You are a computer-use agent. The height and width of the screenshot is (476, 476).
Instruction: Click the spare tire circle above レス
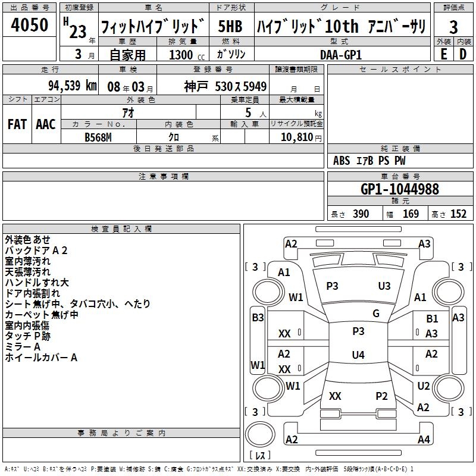coord(260,434)
